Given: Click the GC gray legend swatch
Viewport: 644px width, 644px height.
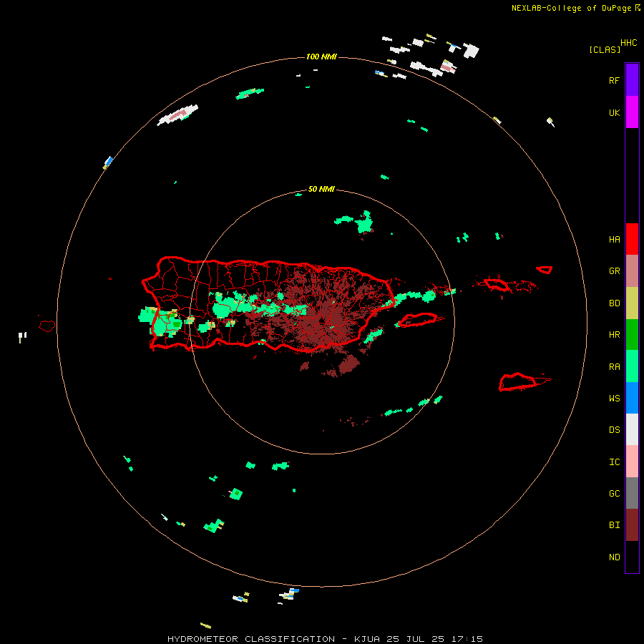Looking at the screenshot, I should [632, 493].
